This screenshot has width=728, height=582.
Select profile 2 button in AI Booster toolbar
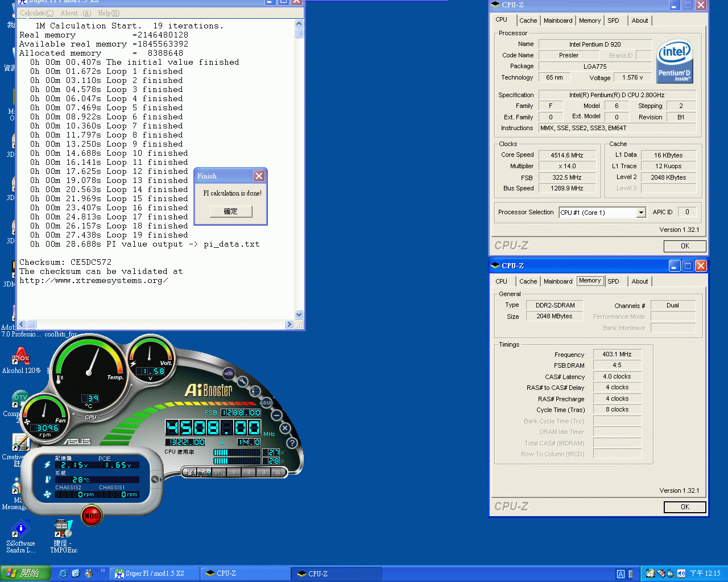248,472
